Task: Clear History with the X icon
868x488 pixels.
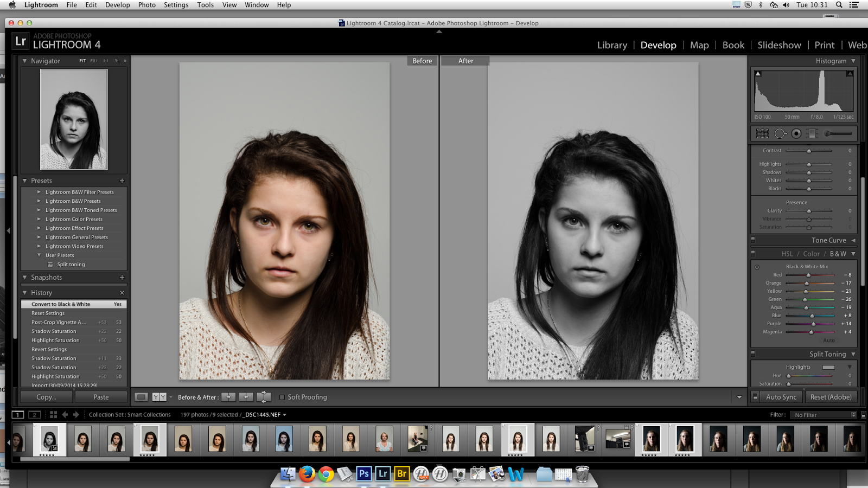Action: (122, 293)
